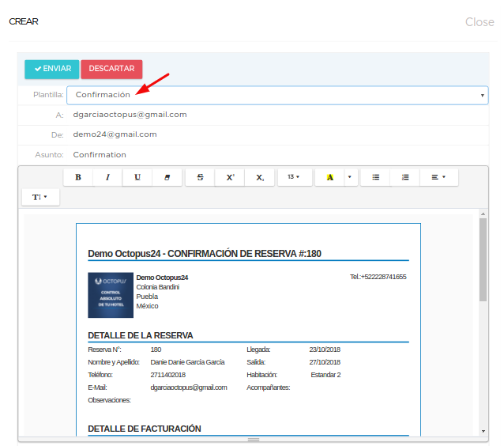Toggle italic formatting
The height and width of the screenshot is (446, 504).
(107, 177)
